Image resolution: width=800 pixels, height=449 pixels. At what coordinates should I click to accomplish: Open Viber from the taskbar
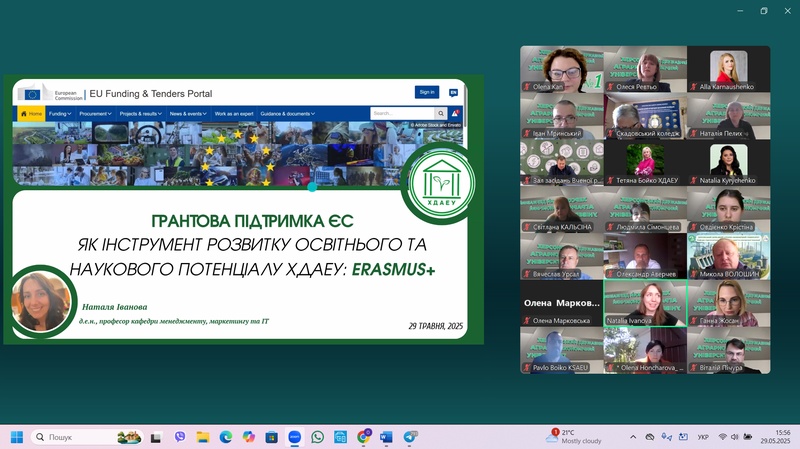[180, 437]
